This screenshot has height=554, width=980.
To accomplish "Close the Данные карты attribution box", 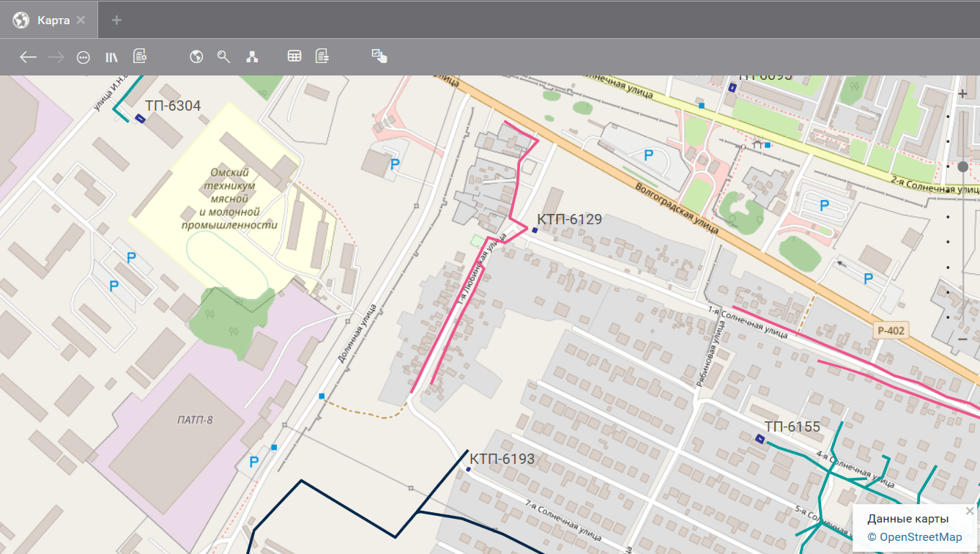I will (x=970, y=511).
